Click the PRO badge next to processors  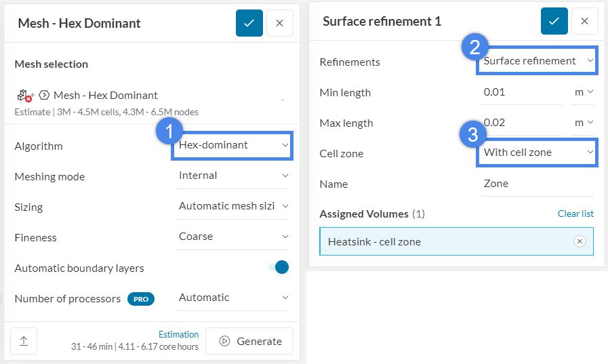pos(141,299)
